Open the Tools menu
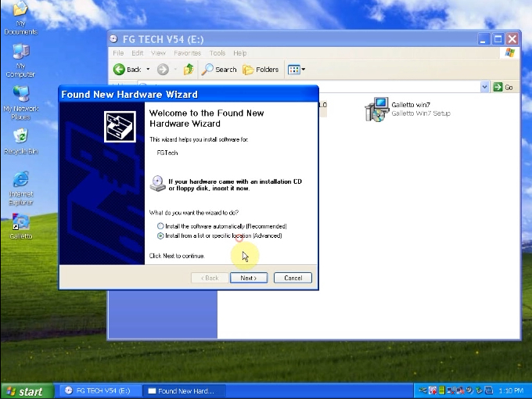 (x=217, y=53)
